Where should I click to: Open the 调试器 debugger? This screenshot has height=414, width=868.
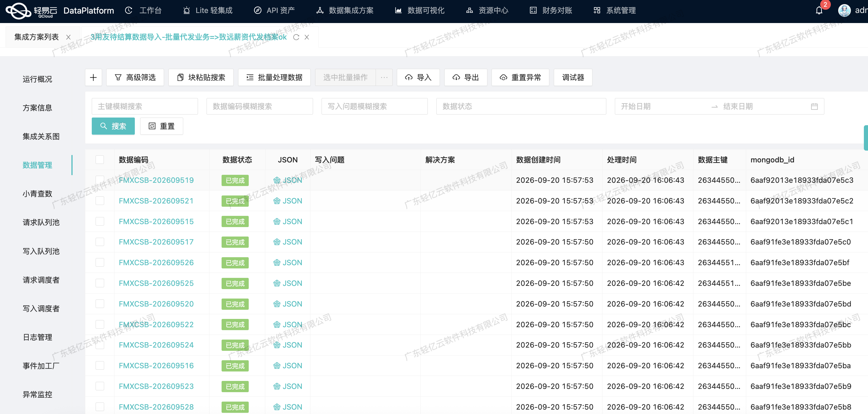(573, 78)
